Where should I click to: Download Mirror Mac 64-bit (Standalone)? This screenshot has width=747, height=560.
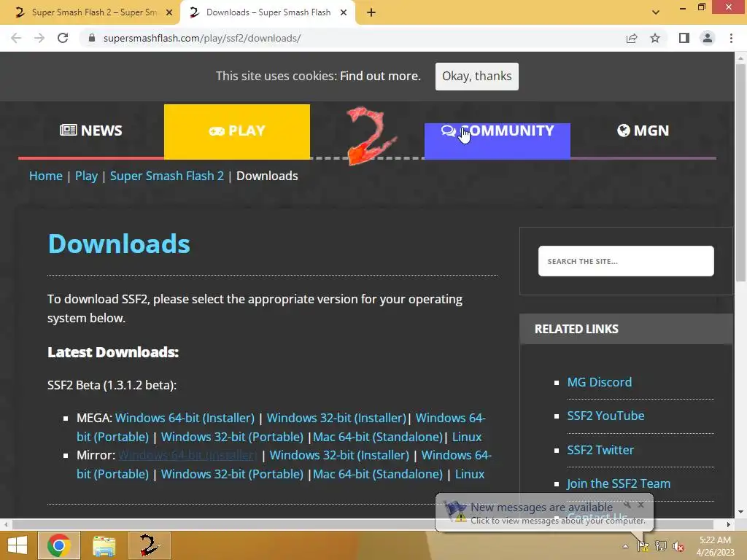point(378,474)
